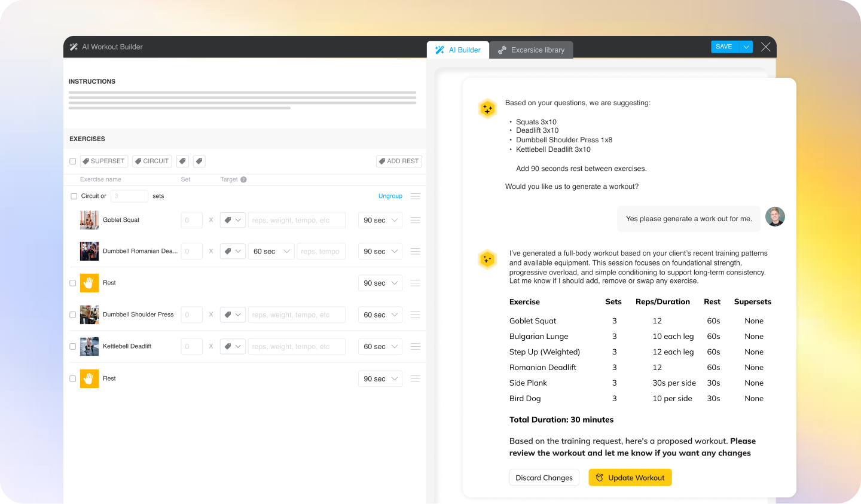The height and width of the screenshot is (504, 861).
Task: Click the first unlabeled tag icon button
Action: [x=182, y=161]
